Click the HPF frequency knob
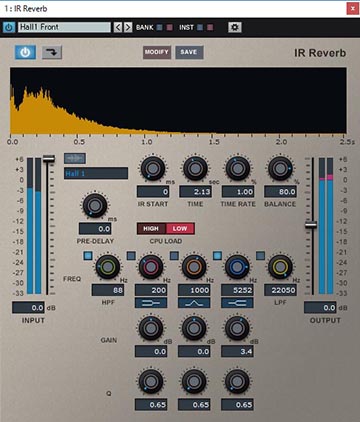 pos(108,267)
